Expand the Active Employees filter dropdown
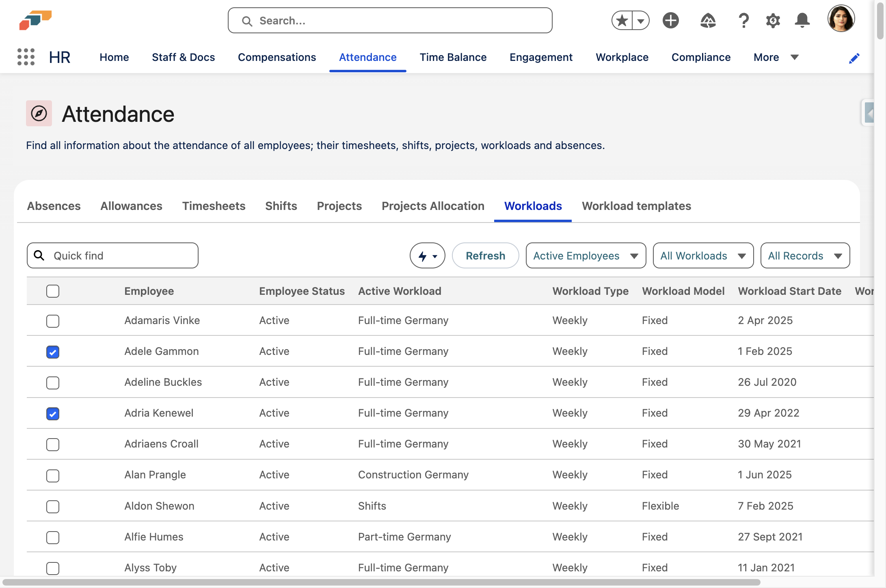Viewport: 886px width, 588px height. tap(586, 256)
